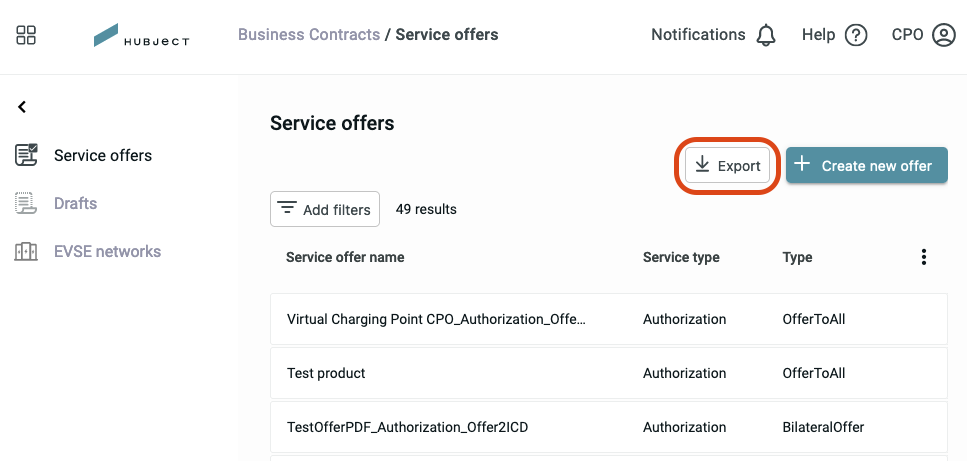The height and width of the screenshot is (461, 967).
Task: Open table column options three-dot menu
Action: 923,257
